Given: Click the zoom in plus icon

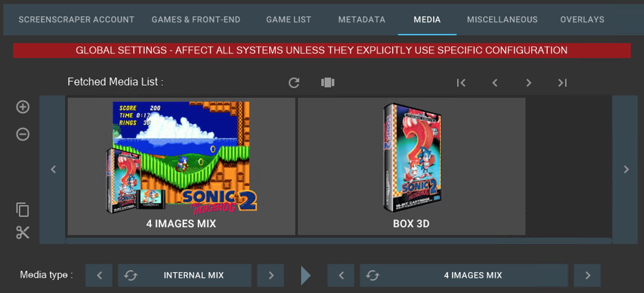Looking at the screenshot, I should [23, 107].
